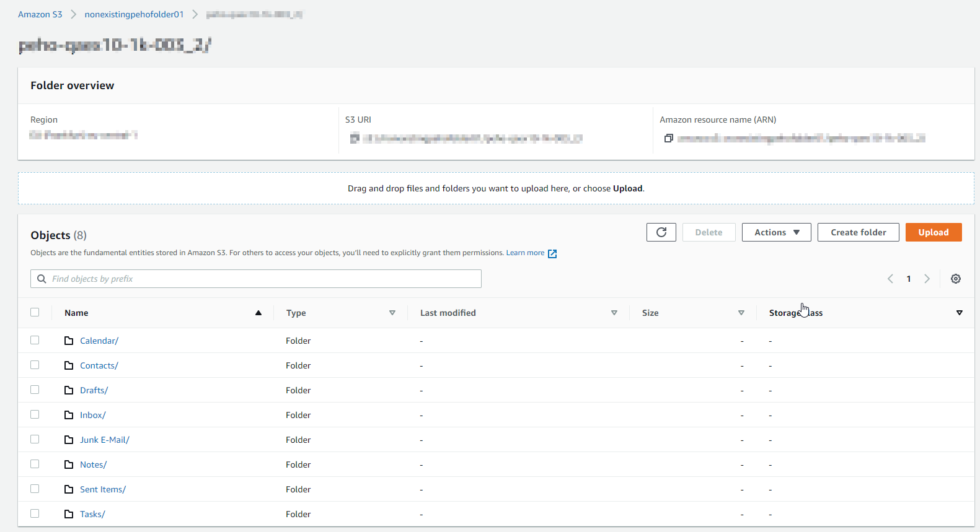Go to nonexistingpehofolder01 breadcrumb
980x532 pixels.
tap(134, 14)
